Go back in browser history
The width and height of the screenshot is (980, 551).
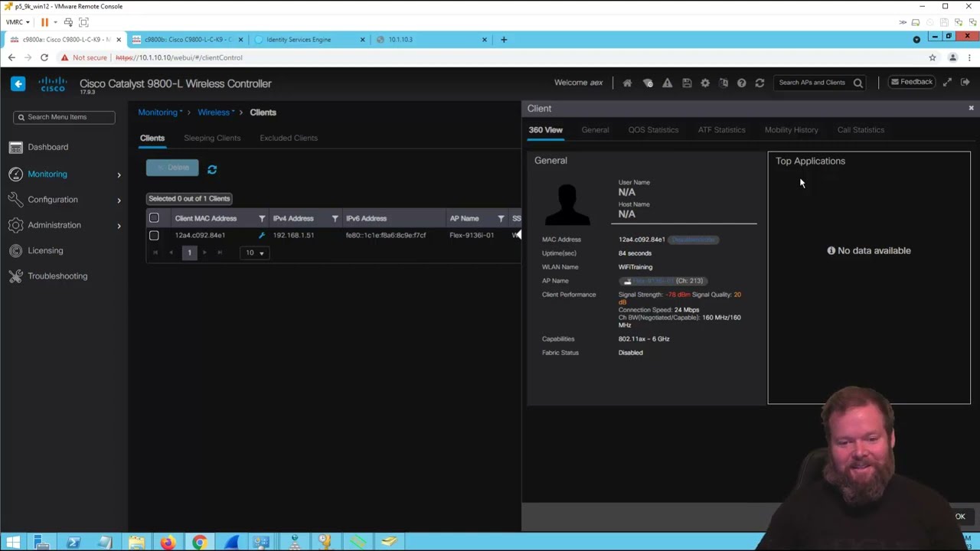[11, 57]
